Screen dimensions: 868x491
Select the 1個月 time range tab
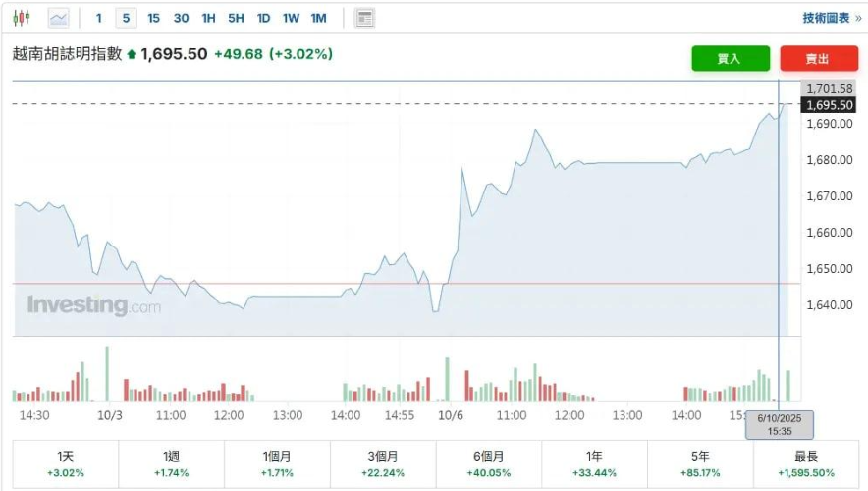coord(278,464)
